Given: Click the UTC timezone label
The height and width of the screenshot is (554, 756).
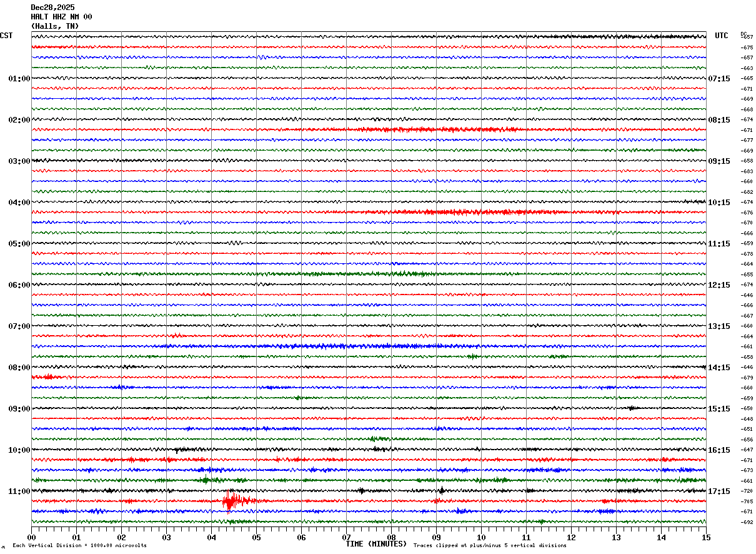Looking at the screenshot, I should [x=722, y=36].
